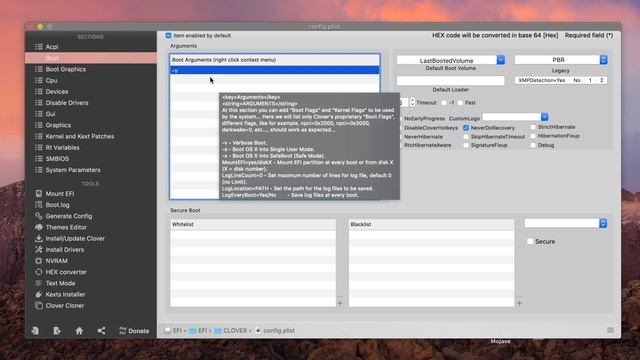Set XMPDetection to 1
This screenshot has height=360, width=640.
tap(590, 80)
